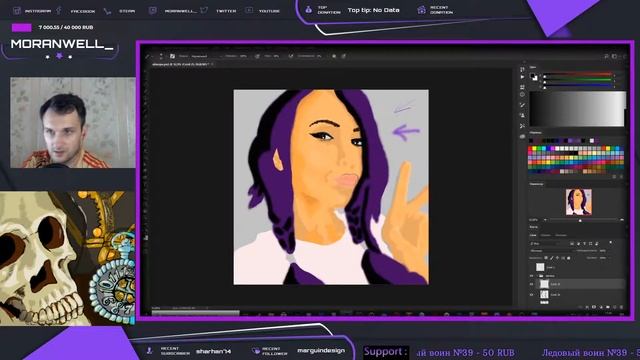Create new swatch icon at Swatches panel bottom
The image size is (640, 360).
point(614,176)
